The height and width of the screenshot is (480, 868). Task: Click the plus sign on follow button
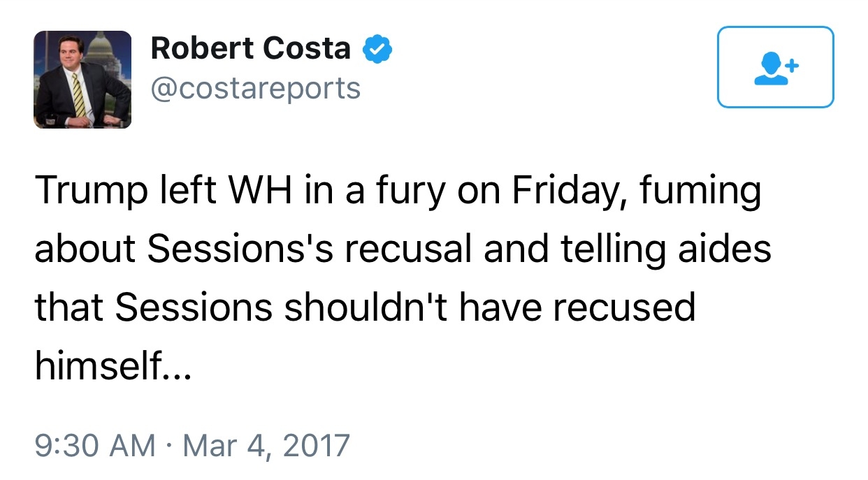[792, 66]
